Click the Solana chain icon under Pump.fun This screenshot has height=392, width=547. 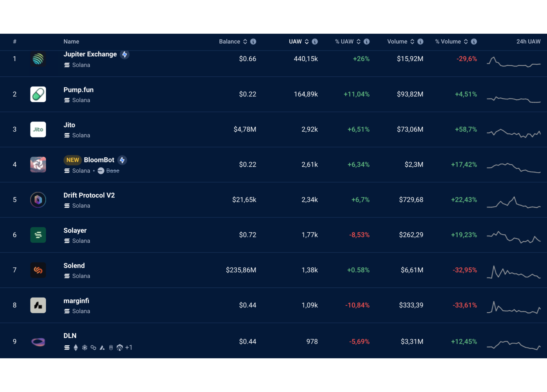tap(67, 100)
